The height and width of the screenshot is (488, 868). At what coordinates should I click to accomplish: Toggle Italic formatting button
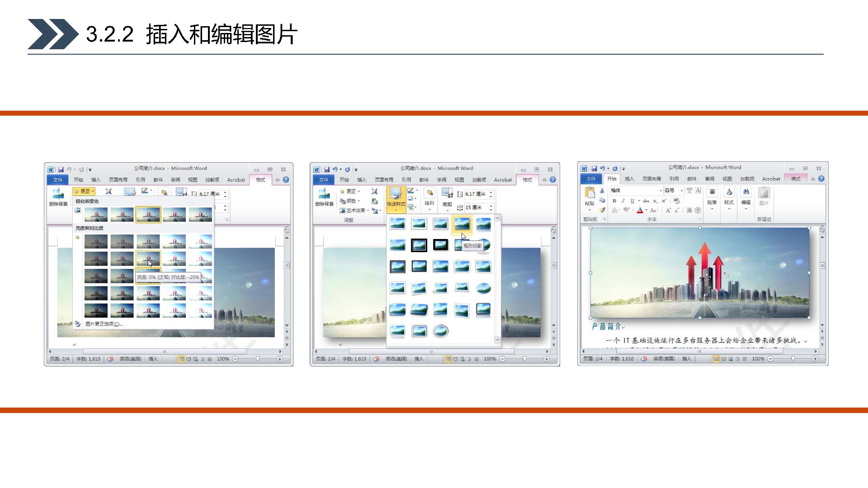tap(623, 201)
